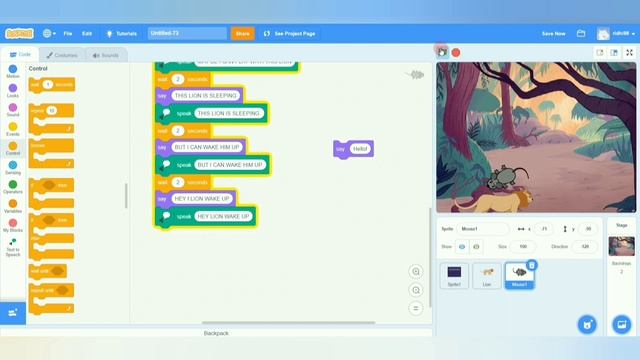The width and height of the screenshot is (640, 360).
Task: Select the Sound block category
Action: [13, 110]
